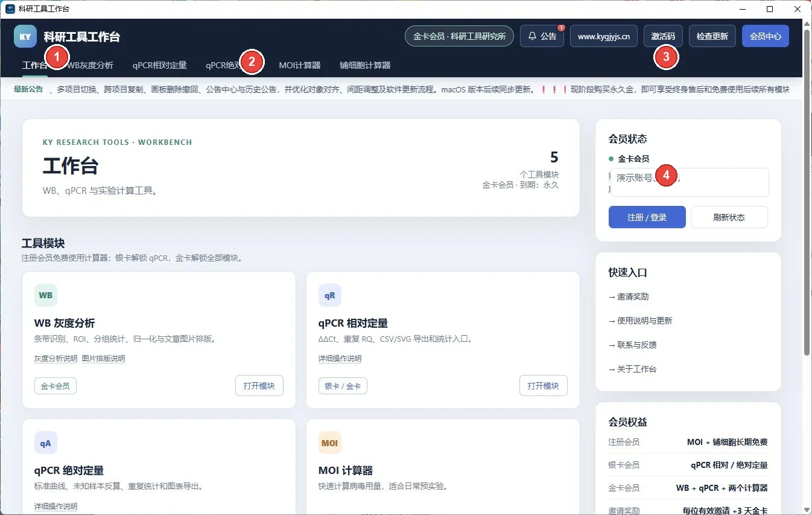
Task: Click the WB icon on the grayscale analysis card
Action: [46, 295]
